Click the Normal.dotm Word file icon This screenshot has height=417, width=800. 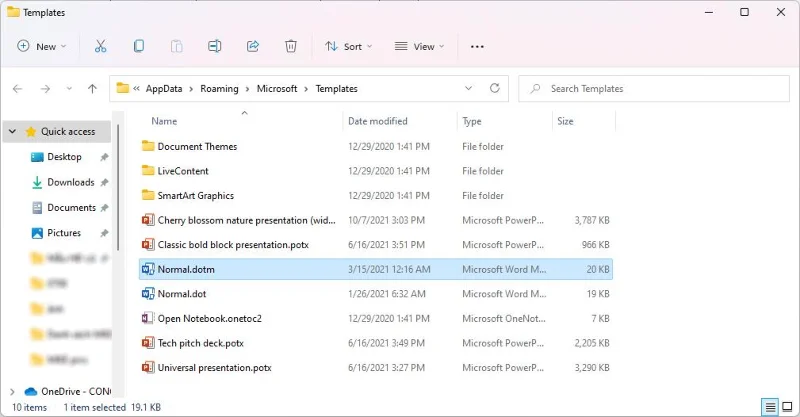(x=148, y=269)
